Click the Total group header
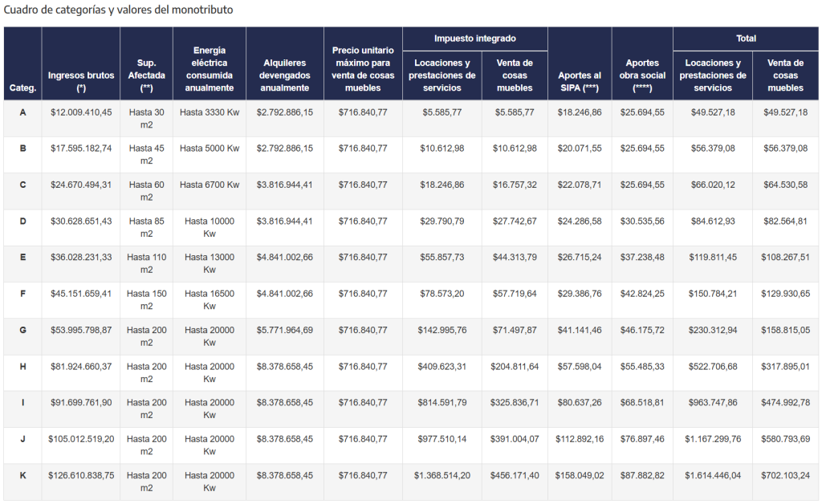Screen dimensions: 822x504 click(x=746, y=39)
